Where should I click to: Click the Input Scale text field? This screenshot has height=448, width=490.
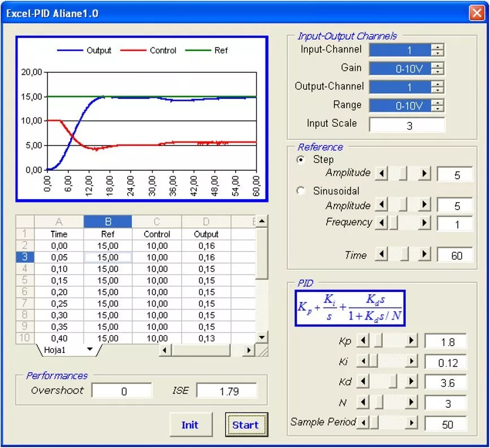pyautogui.click(x=407, y=126)
